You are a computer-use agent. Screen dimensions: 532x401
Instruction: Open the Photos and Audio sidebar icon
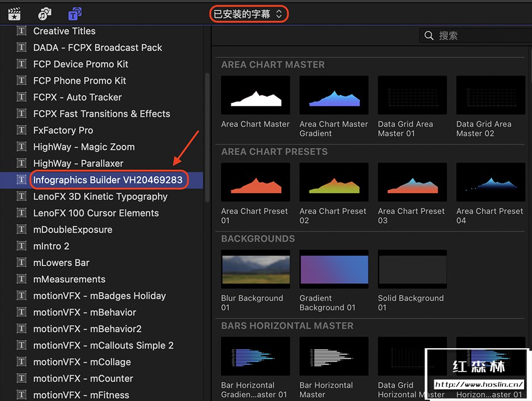coord(44,14)
